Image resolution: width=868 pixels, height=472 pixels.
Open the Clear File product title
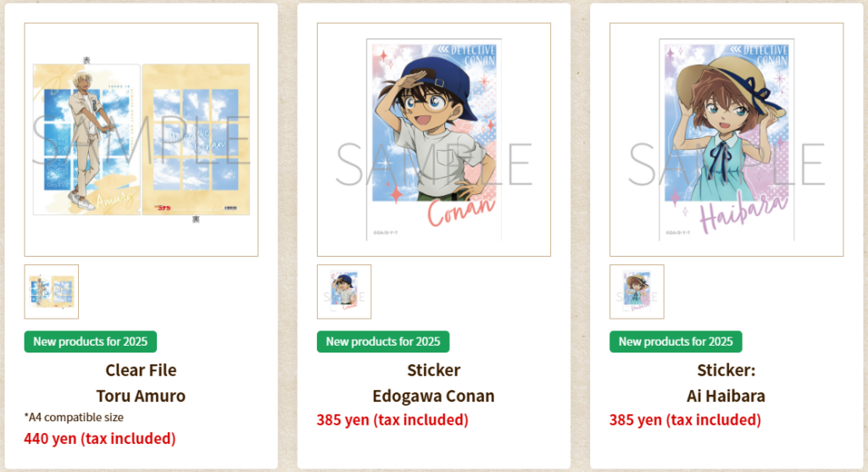click(142, 369)
